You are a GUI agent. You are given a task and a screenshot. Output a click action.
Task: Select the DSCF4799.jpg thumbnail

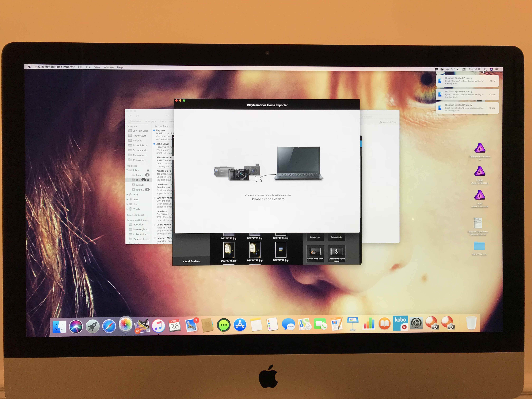281,250
